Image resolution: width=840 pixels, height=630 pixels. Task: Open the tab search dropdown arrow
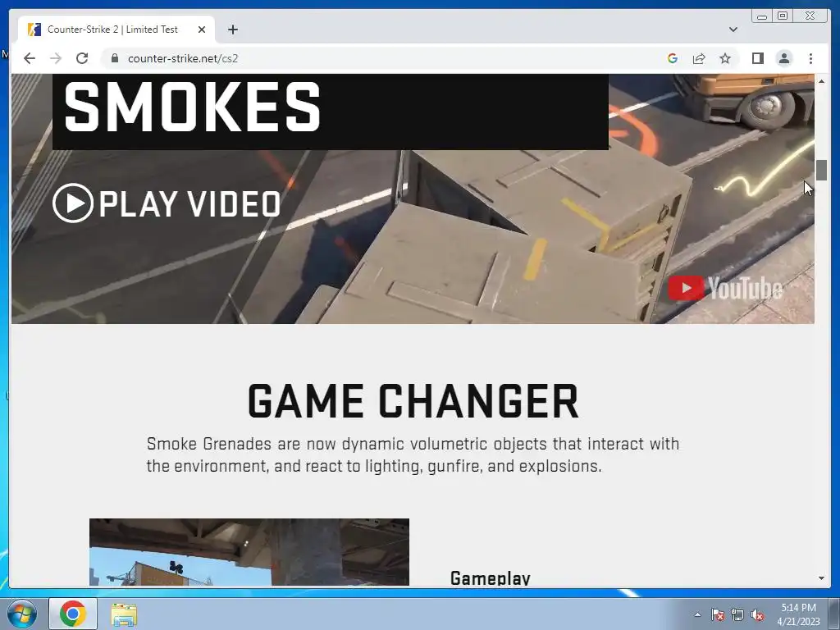point(733,30)
